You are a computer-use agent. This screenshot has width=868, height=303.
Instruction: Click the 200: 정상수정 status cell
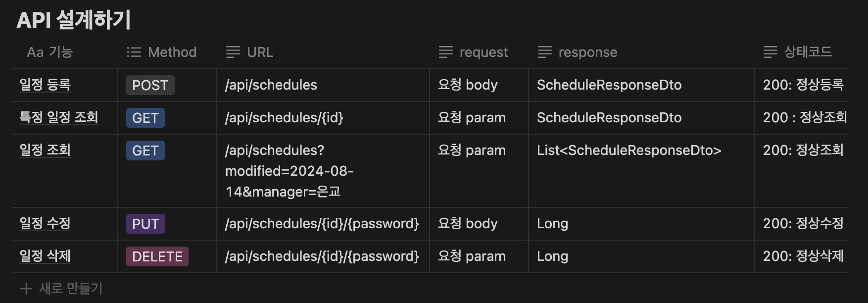(802, 224)
